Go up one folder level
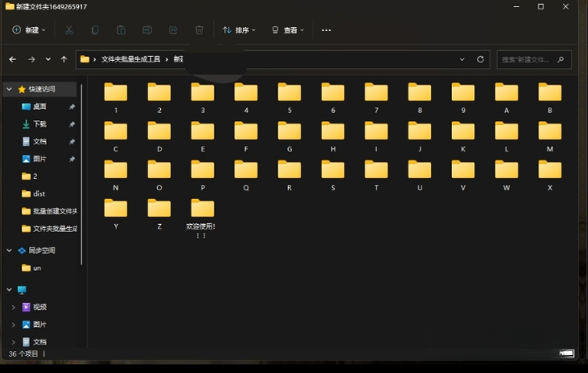This screenshot has width=588, height=373. pyautogui.click(x=64, y=59)
